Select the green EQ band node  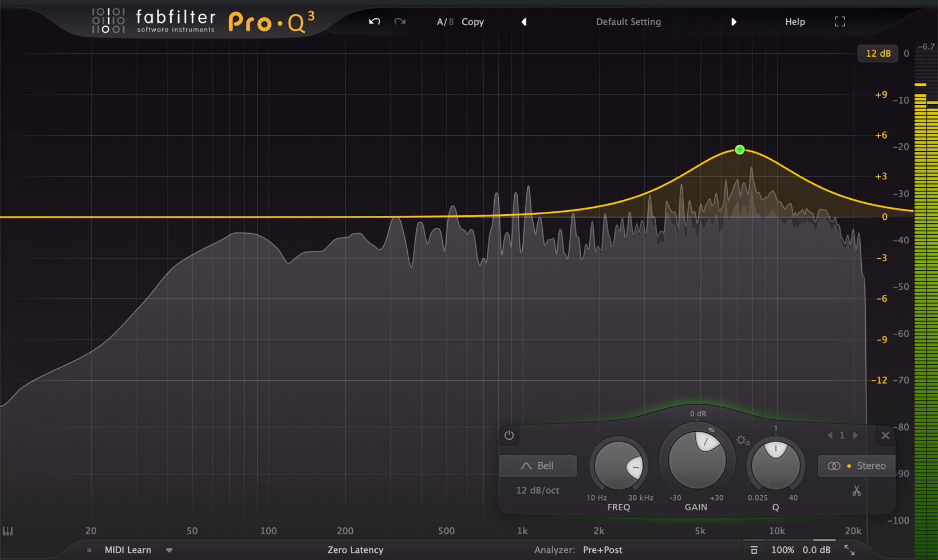click(739, 149)
